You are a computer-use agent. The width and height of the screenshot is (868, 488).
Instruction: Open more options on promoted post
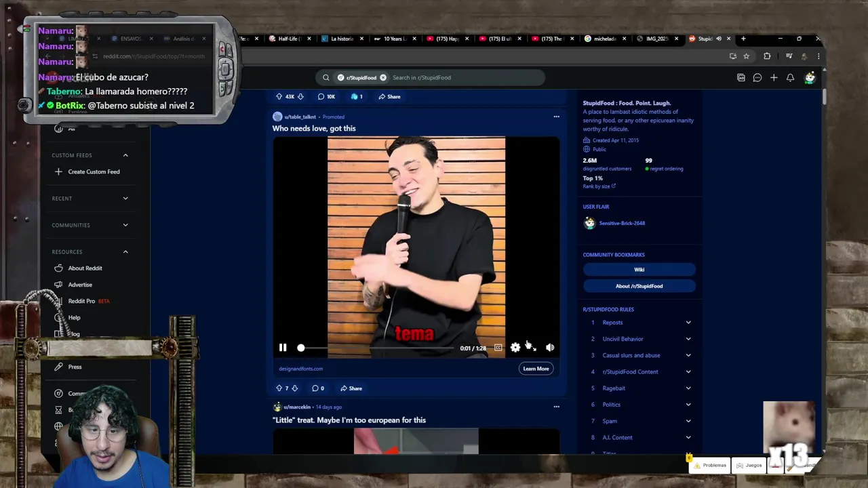556,117
